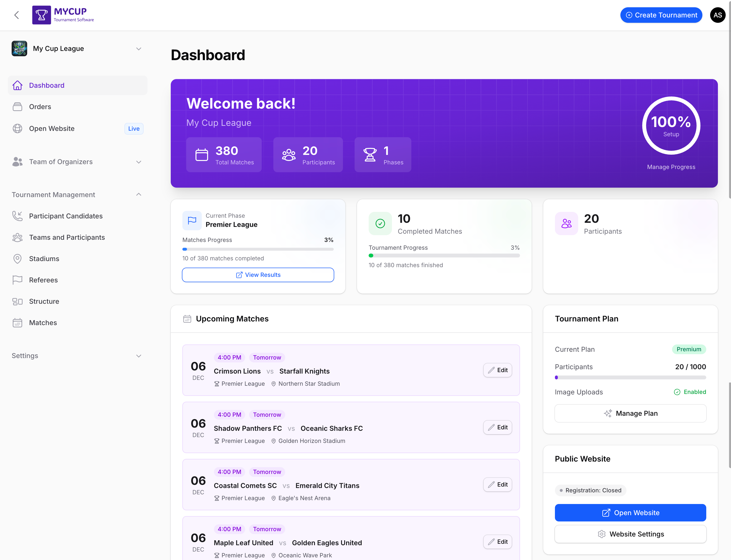Viewport: 731px width, 560px height.
Task: Open the AS user avatar
Action: point(717,15)
